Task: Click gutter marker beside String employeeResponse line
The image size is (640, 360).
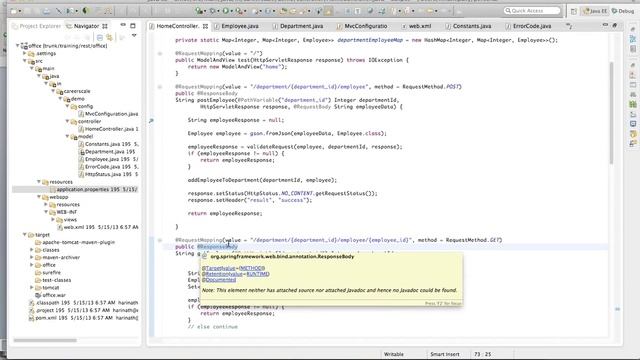Action: 151,120
